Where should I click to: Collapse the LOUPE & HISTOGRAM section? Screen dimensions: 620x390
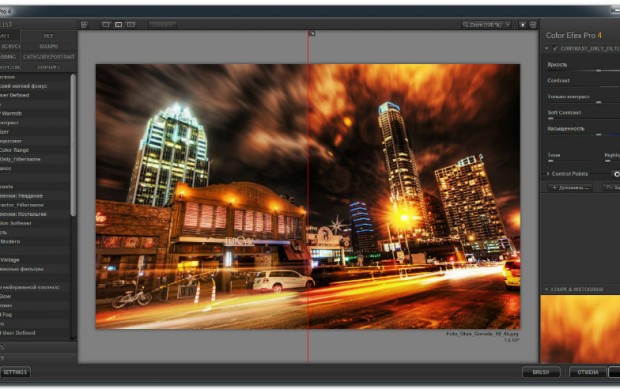pos(546,289)
